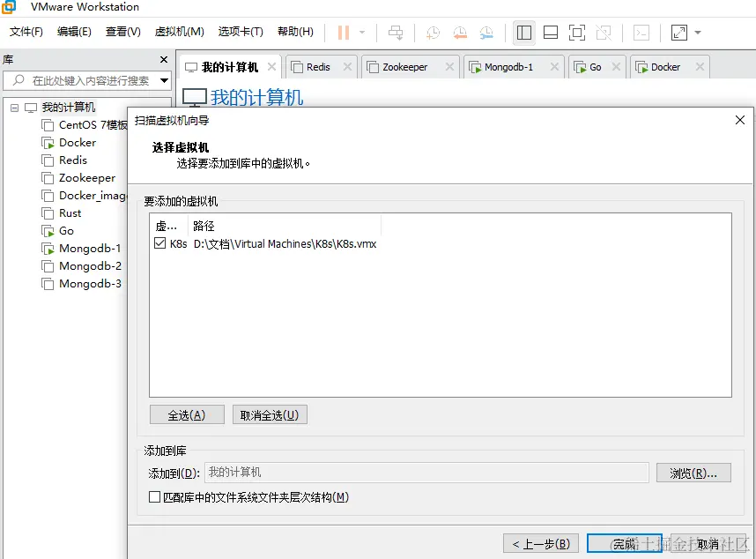Click the pause virtual machine toolbar icon
Image resolution: width=756 pixels, height=559 pixels.
[x=344, y=33]
